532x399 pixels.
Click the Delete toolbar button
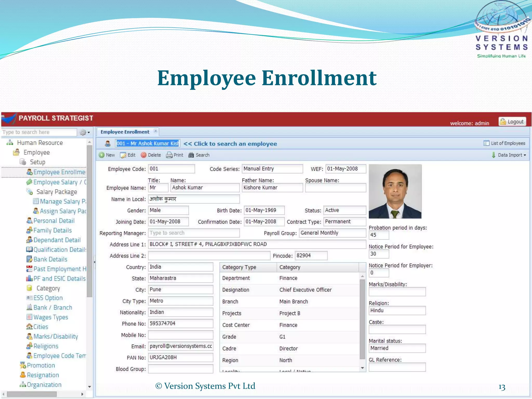point(151,155)
